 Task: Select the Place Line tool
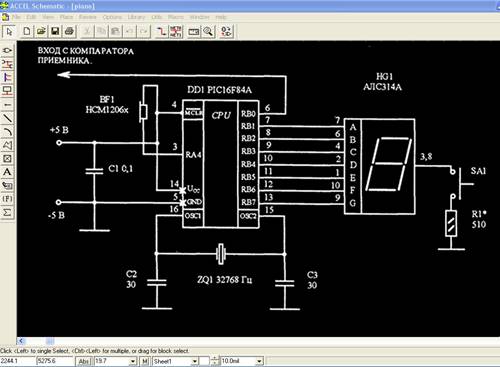tap(7, 118)
